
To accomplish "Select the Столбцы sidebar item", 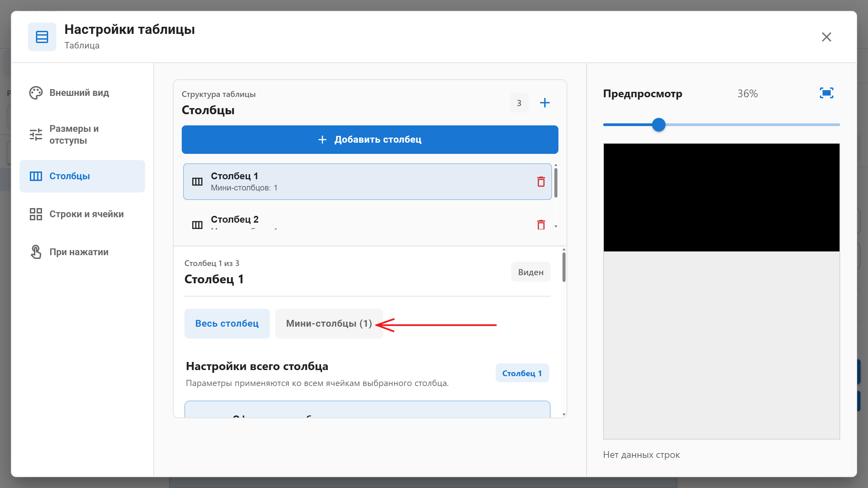I will pos(82,176).
